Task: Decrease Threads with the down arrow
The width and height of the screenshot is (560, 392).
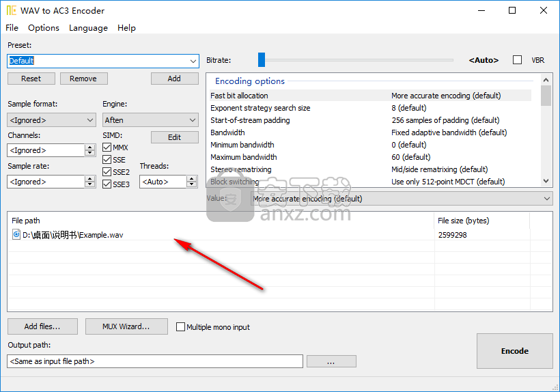Action: click(x=192, y=185)
